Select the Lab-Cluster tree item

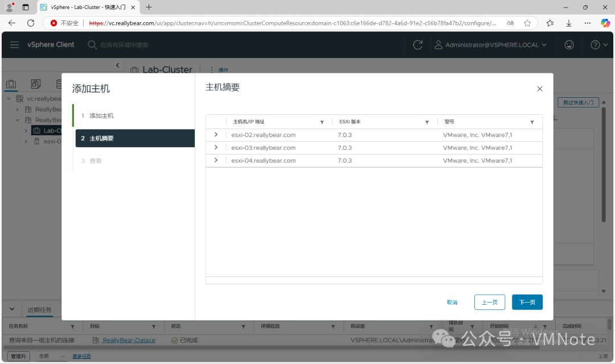[47, 130]
